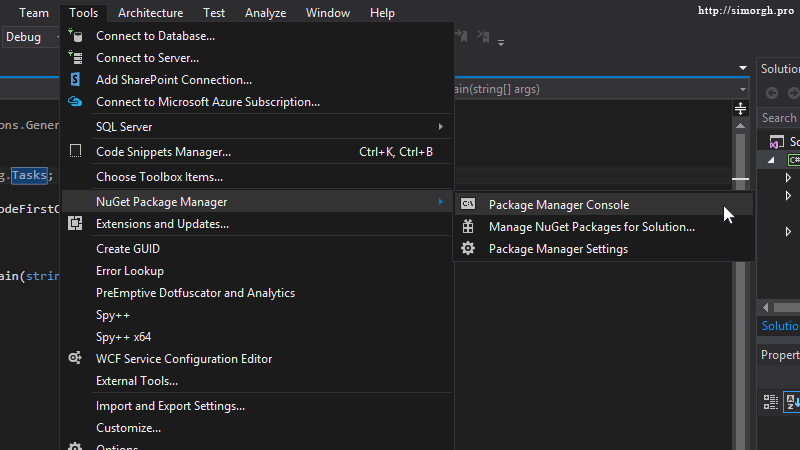Select Create GUID
This screenshot has height=450, width=800.
[x=257, y=248]
